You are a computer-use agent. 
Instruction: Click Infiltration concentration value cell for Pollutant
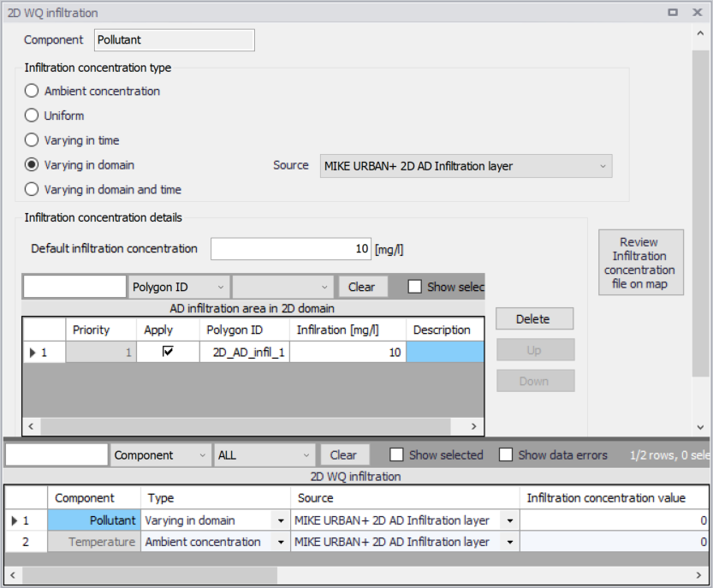tap(614, 520)
